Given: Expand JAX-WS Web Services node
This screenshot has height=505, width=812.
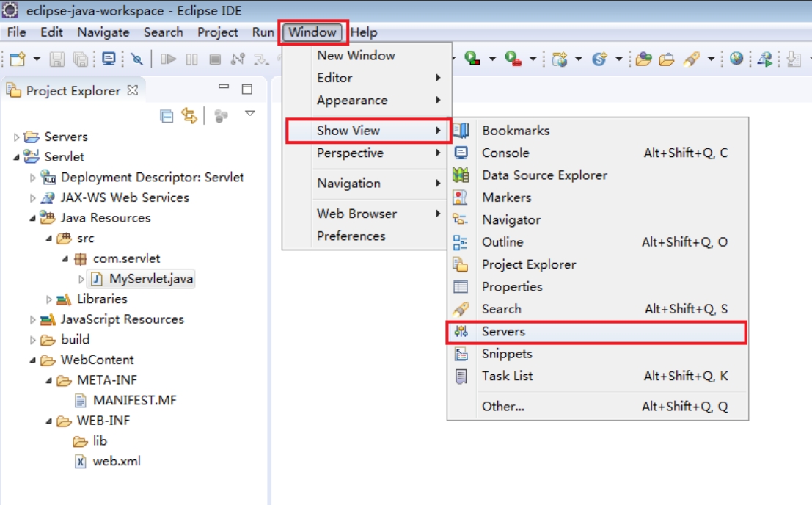Looking at the screenshot, I should point(32,198).
